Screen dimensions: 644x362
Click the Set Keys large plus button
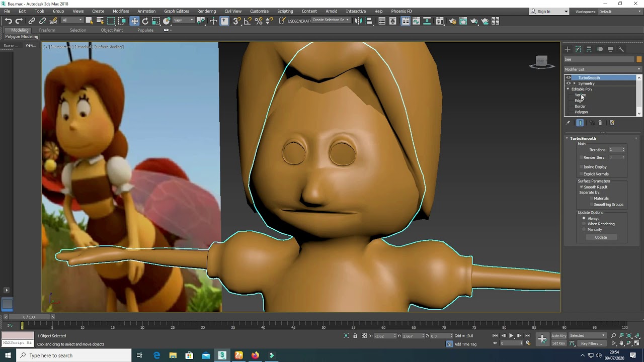542,339
